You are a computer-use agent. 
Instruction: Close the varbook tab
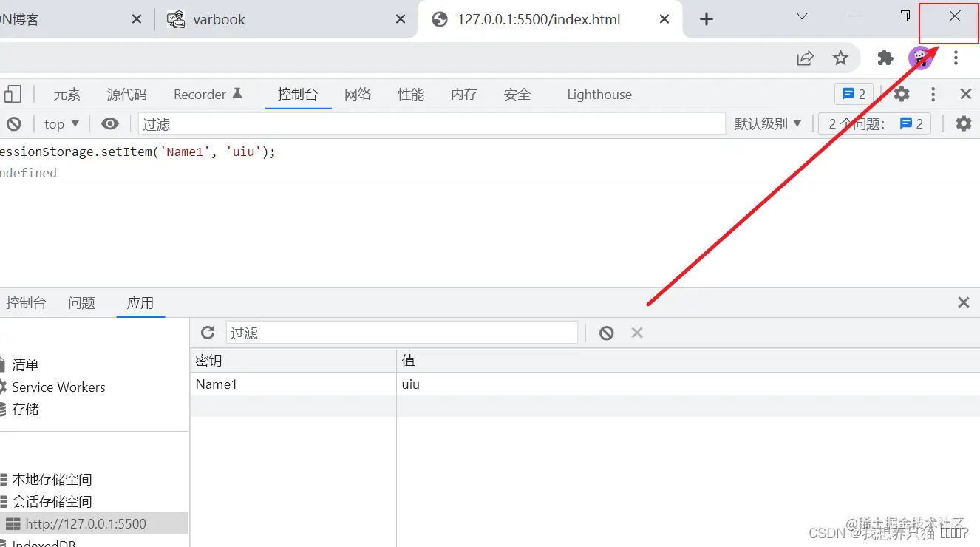[x=401, y=19]
